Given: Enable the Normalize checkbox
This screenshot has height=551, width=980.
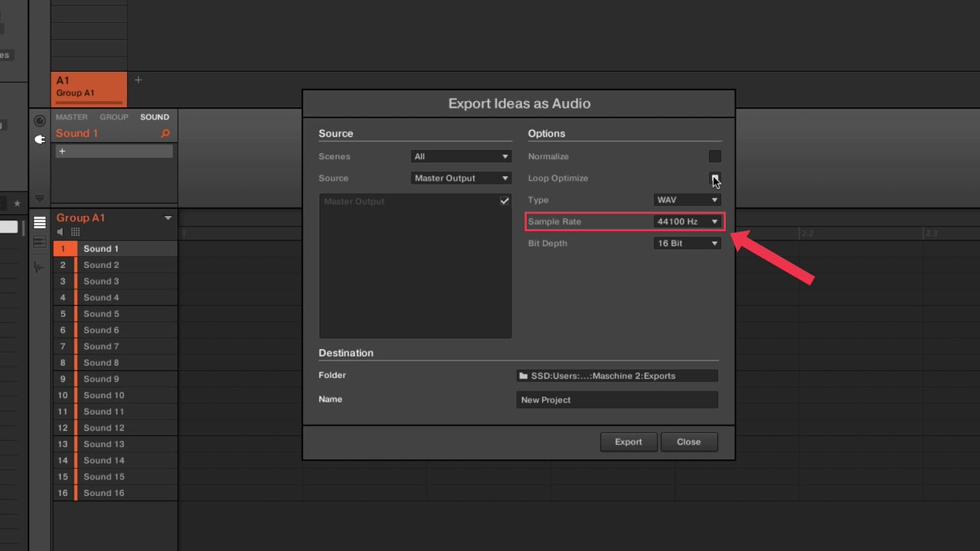Looking at the screenshot, I should coord(714,156).
